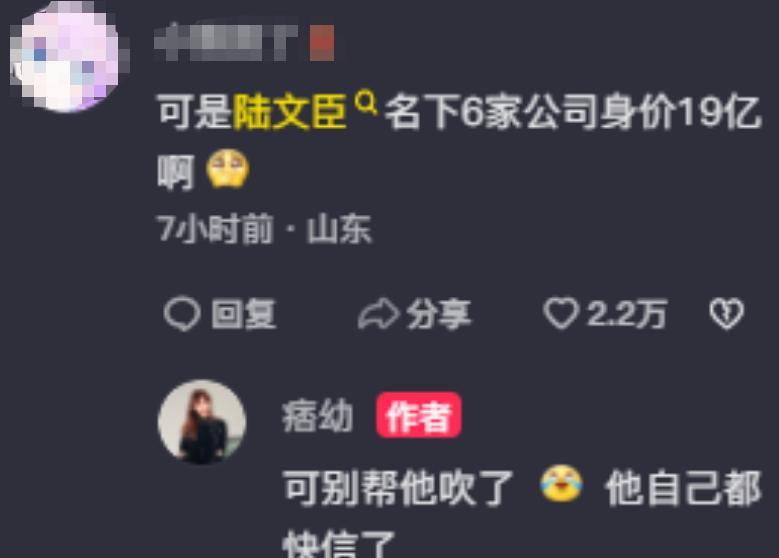Click the red 作者 author badge
779x558 pixels.
point(418,415)
